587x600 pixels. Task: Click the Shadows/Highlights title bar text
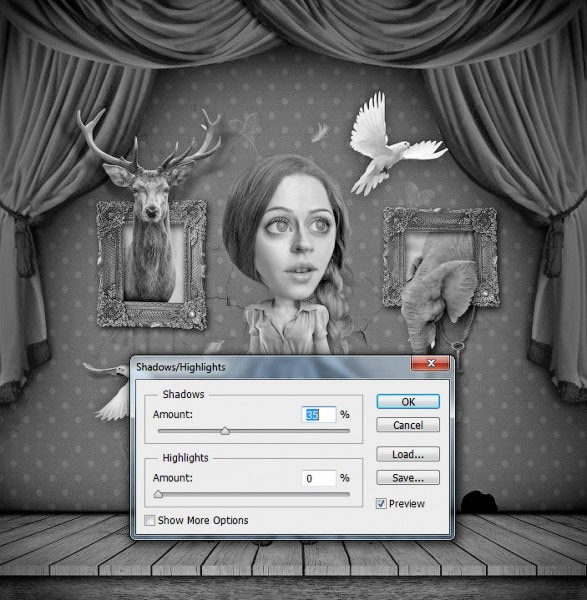[181, 367]
